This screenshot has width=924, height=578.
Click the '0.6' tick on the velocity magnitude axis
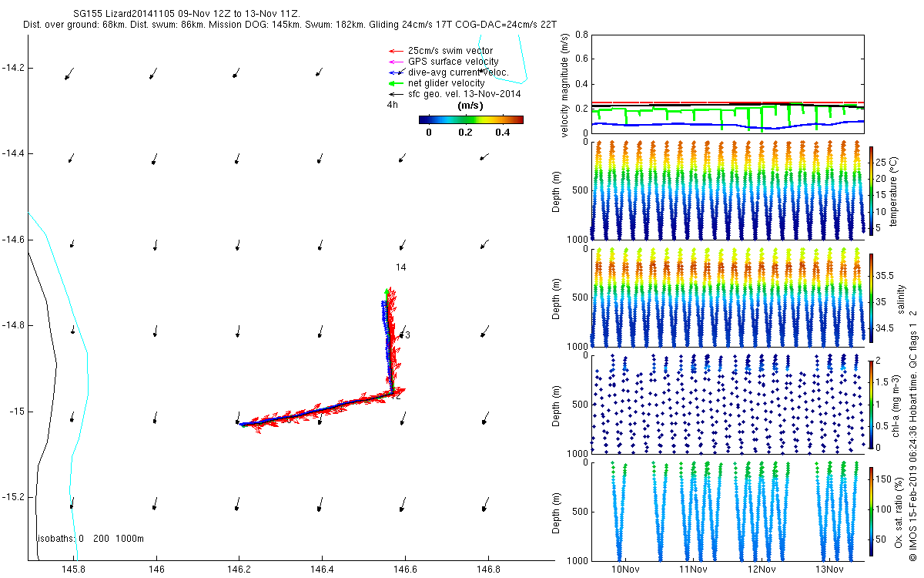point(581,59)
